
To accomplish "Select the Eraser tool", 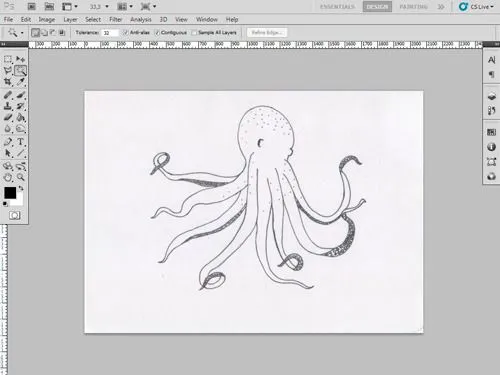I will coord(8,117).
